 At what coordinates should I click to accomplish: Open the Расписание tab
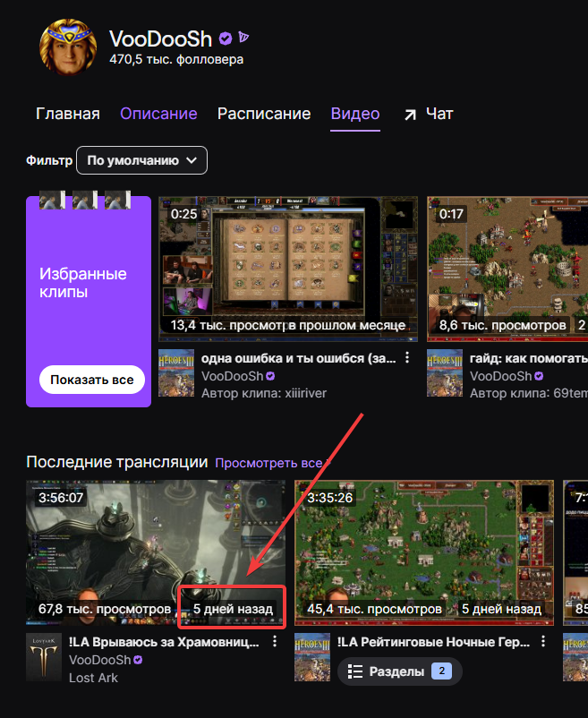coord(264,114)
